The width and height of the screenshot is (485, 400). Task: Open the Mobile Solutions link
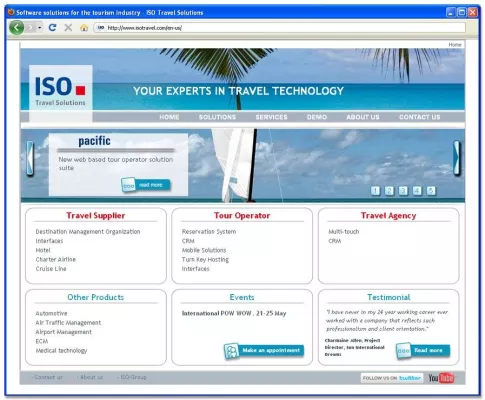pos(204,250)
